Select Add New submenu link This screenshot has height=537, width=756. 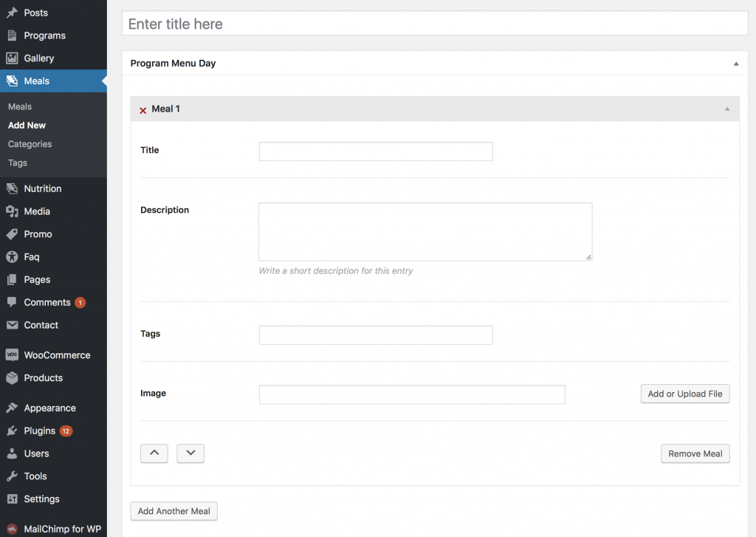pyautogui.click(x=27, y=126)
